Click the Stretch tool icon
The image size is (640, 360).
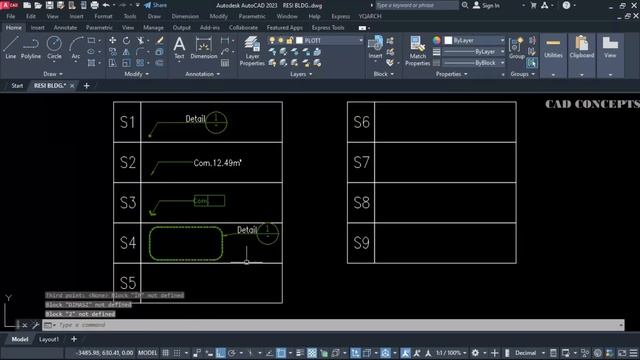[x=112, y=63]
